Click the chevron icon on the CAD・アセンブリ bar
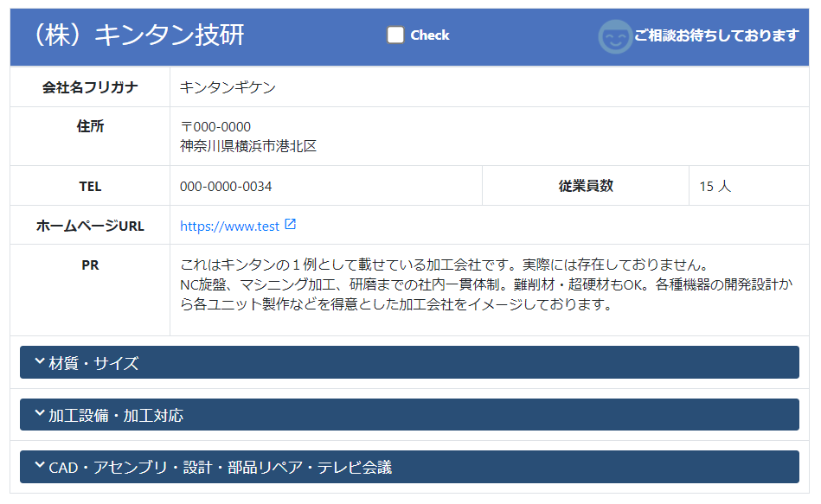 coord(39,466)
